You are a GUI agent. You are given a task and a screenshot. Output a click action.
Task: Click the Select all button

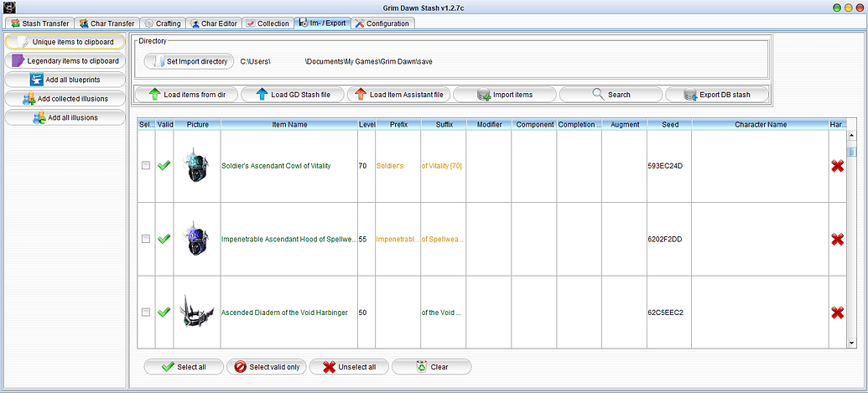(184, 367)
